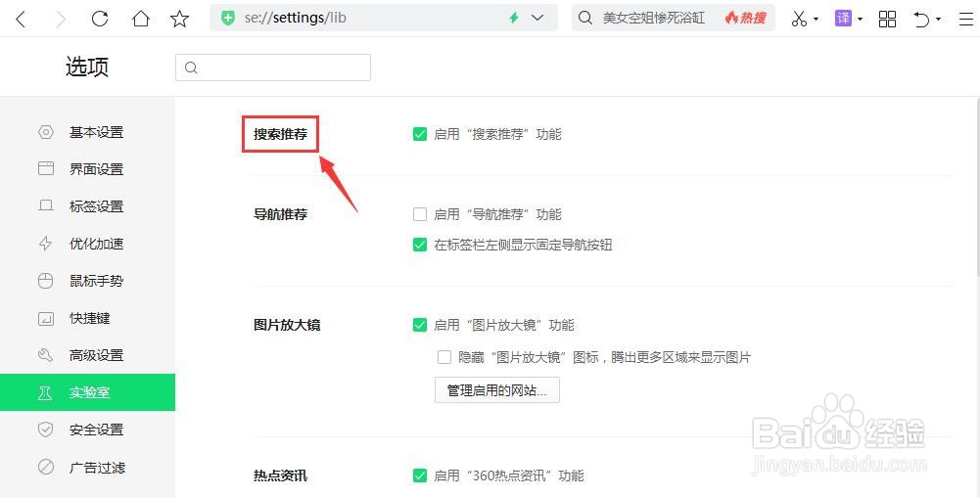Open 基本设置 in the sidebar

coord(87,132)
